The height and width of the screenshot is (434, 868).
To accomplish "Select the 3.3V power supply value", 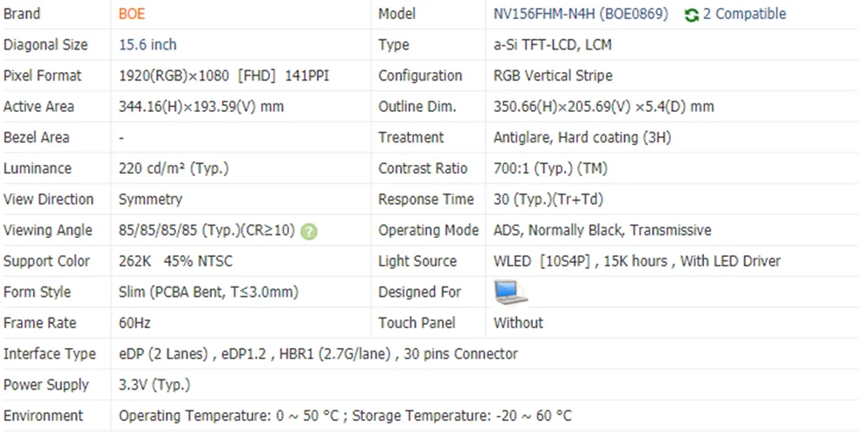I will pos(154,385).
